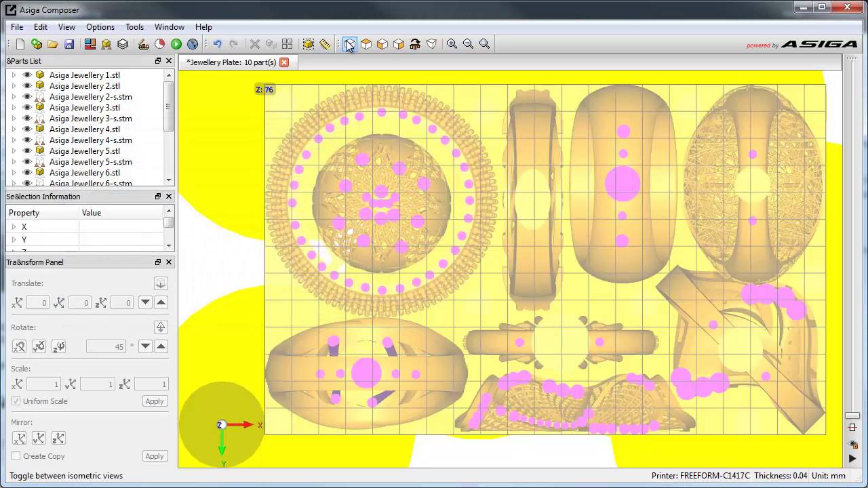The width and height of the screenshot is (868, 488).
Task: Toggle Uniform Scale checkbox
Action: coord(16,401)
